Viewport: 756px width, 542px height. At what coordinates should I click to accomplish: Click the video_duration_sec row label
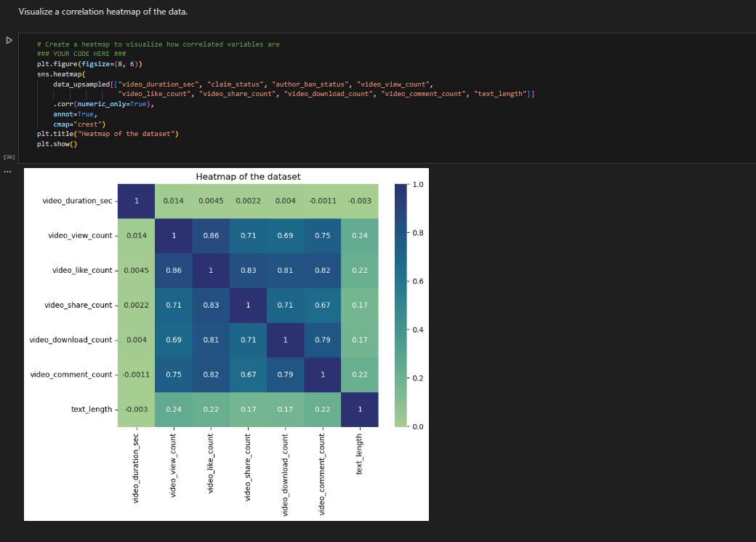pos(79,201)
